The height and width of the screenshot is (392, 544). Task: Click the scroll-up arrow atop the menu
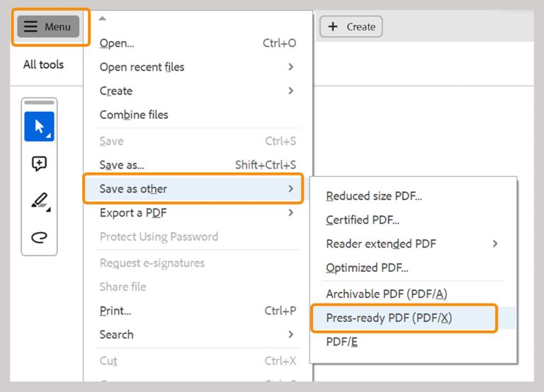(x=103, y=18)
